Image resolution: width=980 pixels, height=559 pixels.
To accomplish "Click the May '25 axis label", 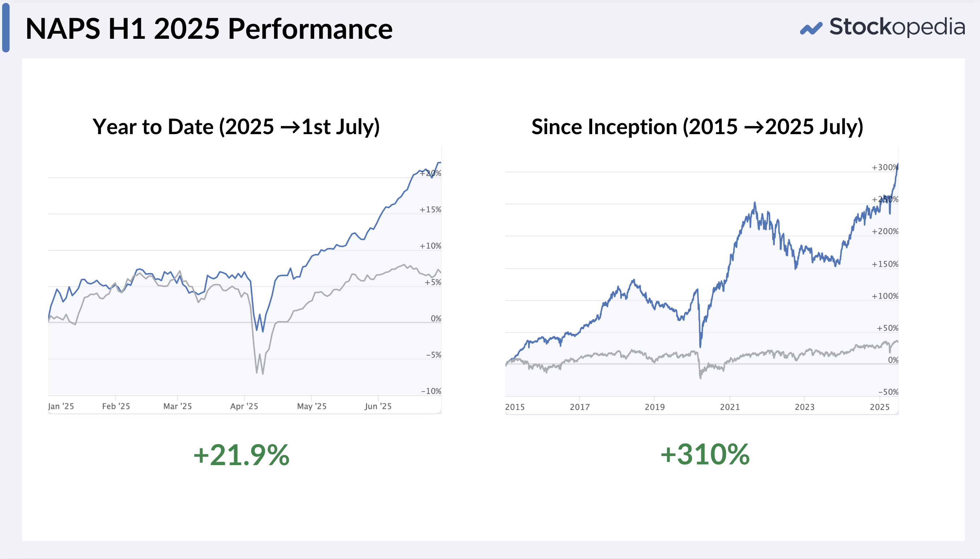I will point(312,406).
